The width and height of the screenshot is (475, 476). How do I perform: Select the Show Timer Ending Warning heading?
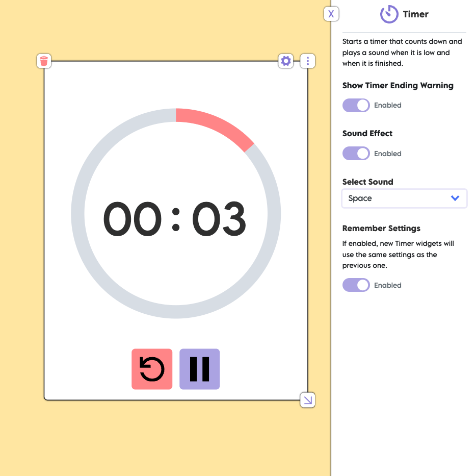point(398,85)
